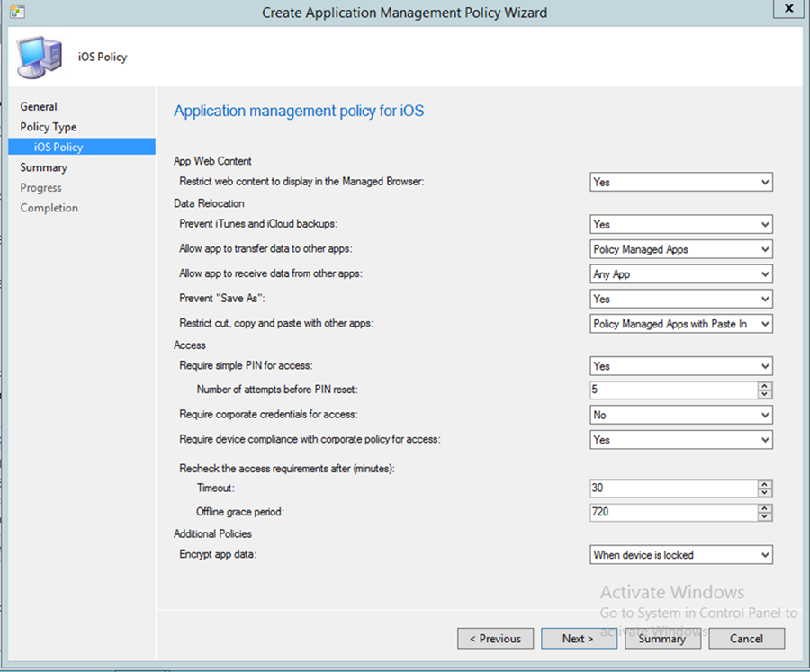Click the 'App Web Content' section label
810x672 pixels.
(x=212, y=161)
